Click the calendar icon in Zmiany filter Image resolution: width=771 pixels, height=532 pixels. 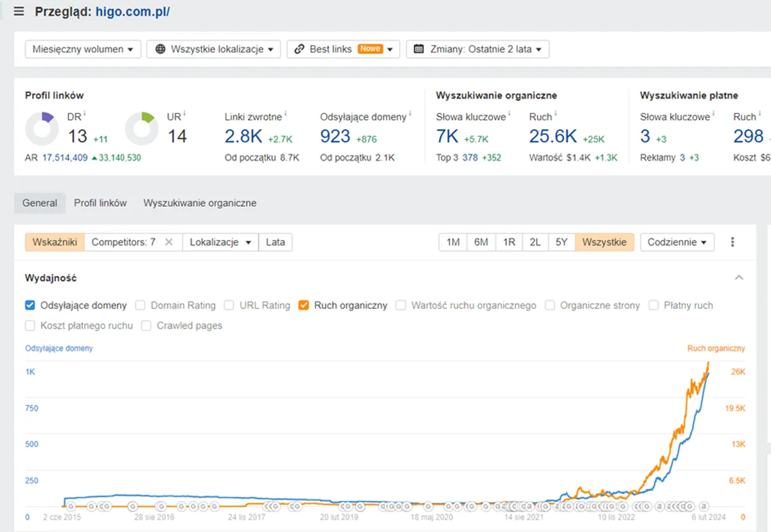tap(419, 49)
